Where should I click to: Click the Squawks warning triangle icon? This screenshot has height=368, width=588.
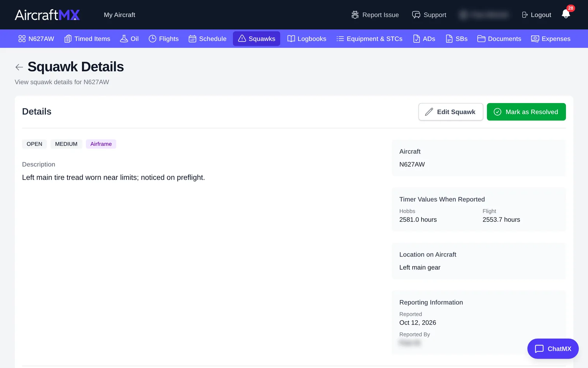pos(242,38)
